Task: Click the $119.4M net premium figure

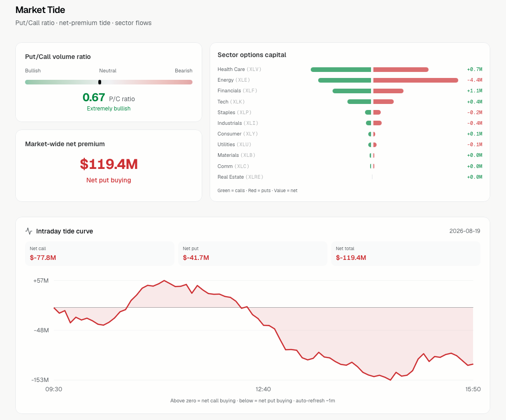Action: [109, 164]
